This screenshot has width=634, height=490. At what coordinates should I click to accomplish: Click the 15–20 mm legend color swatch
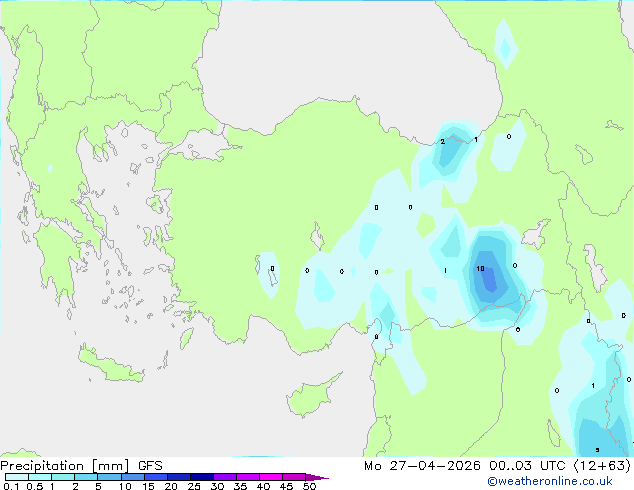tap(156, 477)
